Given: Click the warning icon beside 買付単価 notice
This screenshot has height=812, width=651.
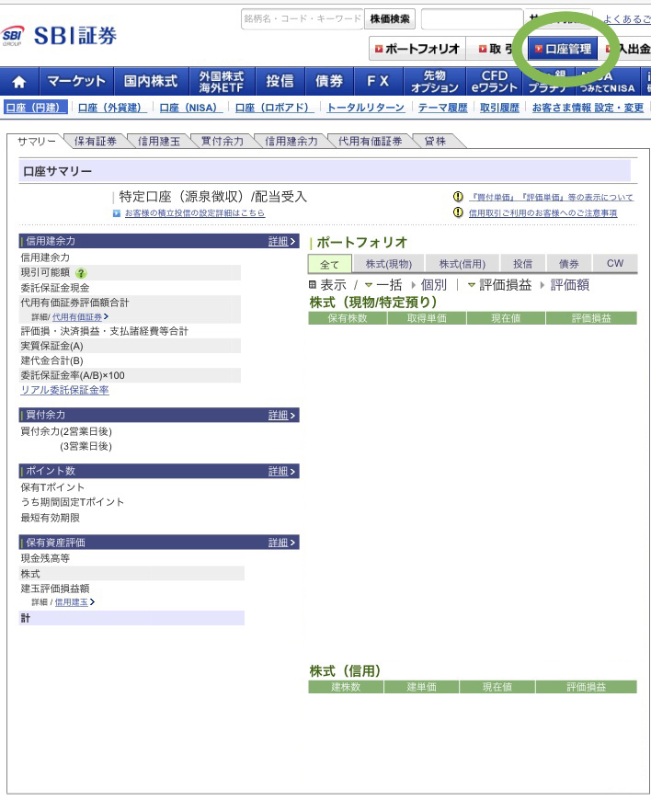Looking at the screenshot, I should click(x=458, y=197).
